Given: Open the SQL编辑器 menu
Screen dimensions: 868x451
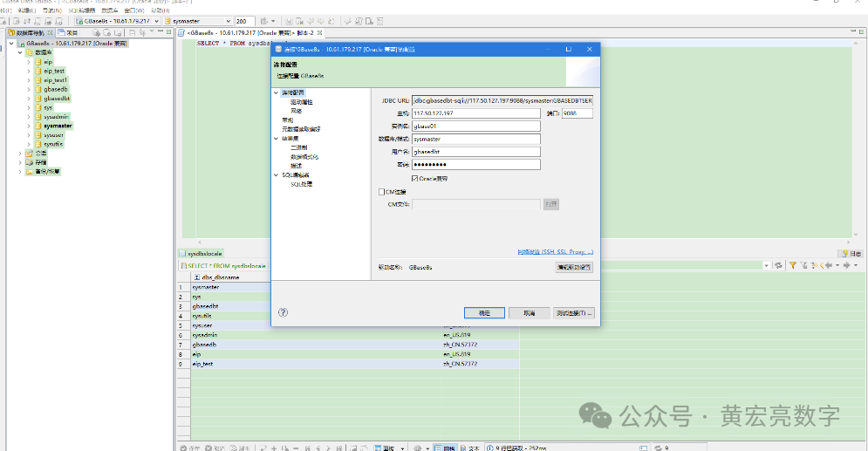Looking at the screenshot, I should click(81, 10).
